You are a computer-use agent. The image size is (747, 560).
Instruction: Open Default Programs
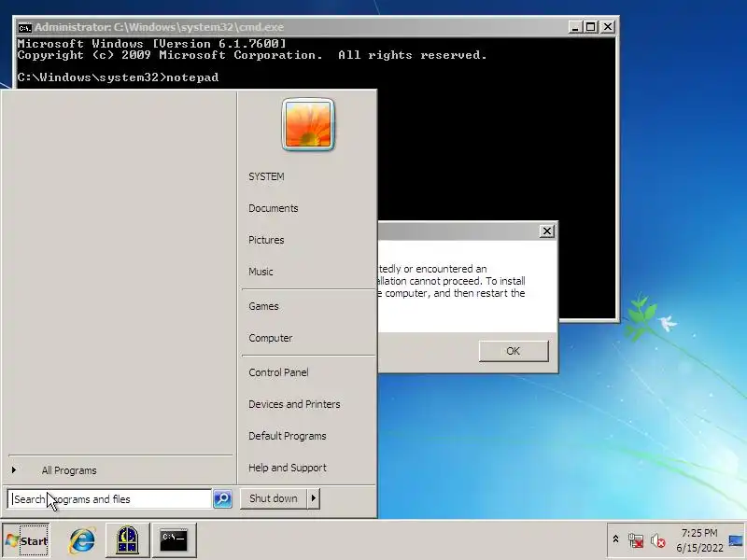288,436
